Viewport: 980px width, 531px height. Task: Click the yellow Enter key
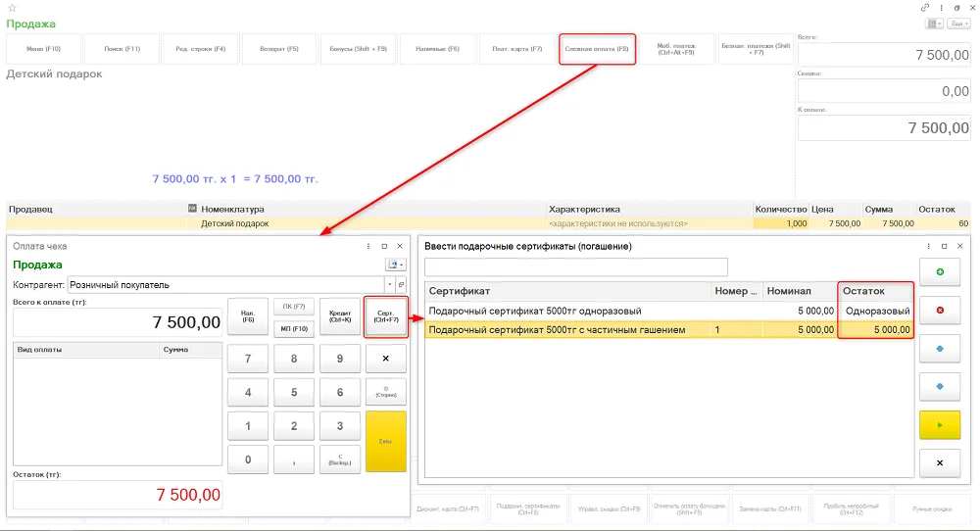coord(385,441)
